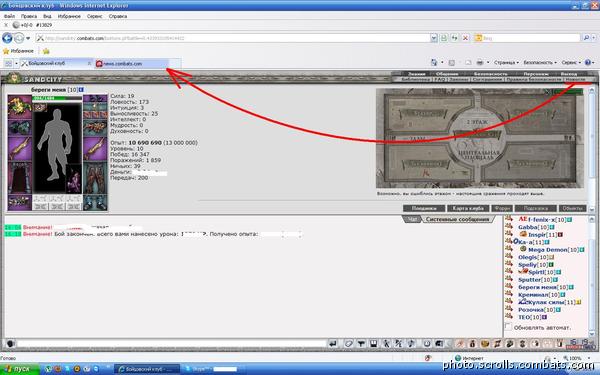Screen dimensions: 600x375
Task: Click the search magnifier icon
Action: coord(586,38)
